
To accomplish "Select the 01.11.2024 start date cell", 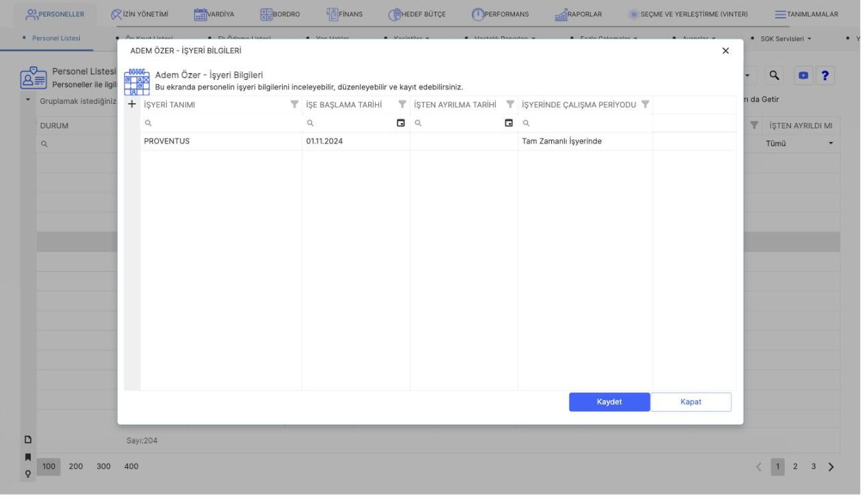I will pos(356,141).
